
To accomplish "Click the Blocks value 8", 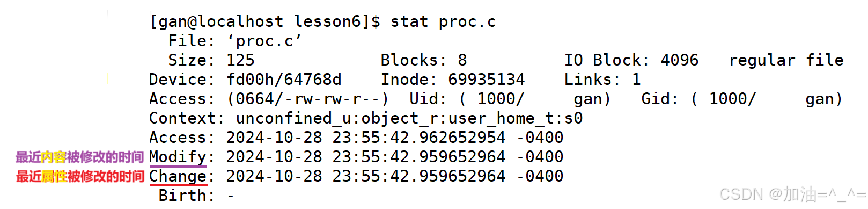I will 462,60.
